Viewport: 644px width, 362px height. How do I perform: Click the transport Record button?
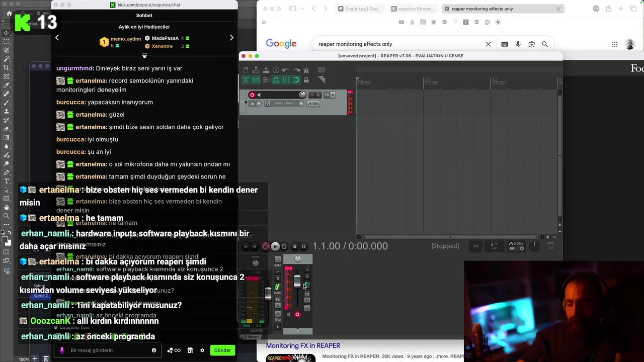pos(265,246)
